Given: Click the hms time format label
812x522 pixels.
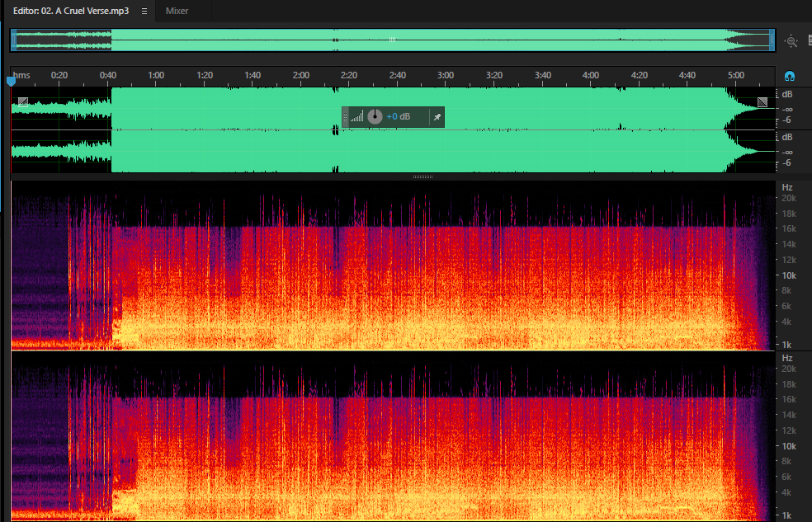Looking at the screenshot, I should (x=21, y=76).
